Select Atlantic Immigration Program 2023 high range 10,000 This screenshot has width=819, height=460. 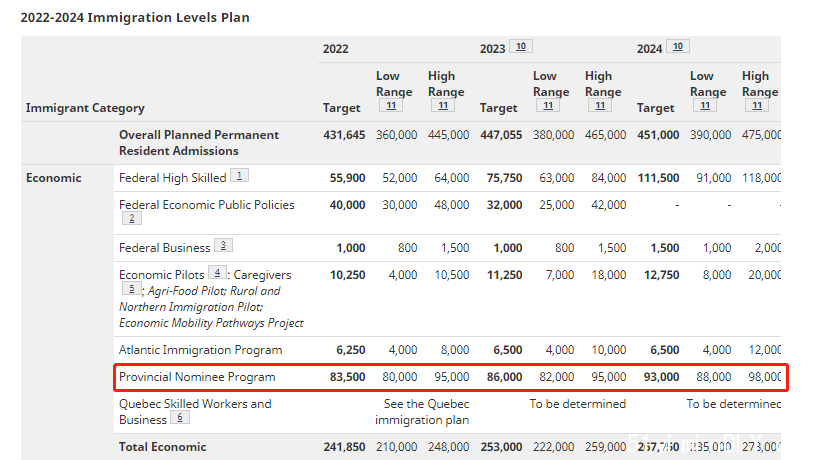[609, 350]
